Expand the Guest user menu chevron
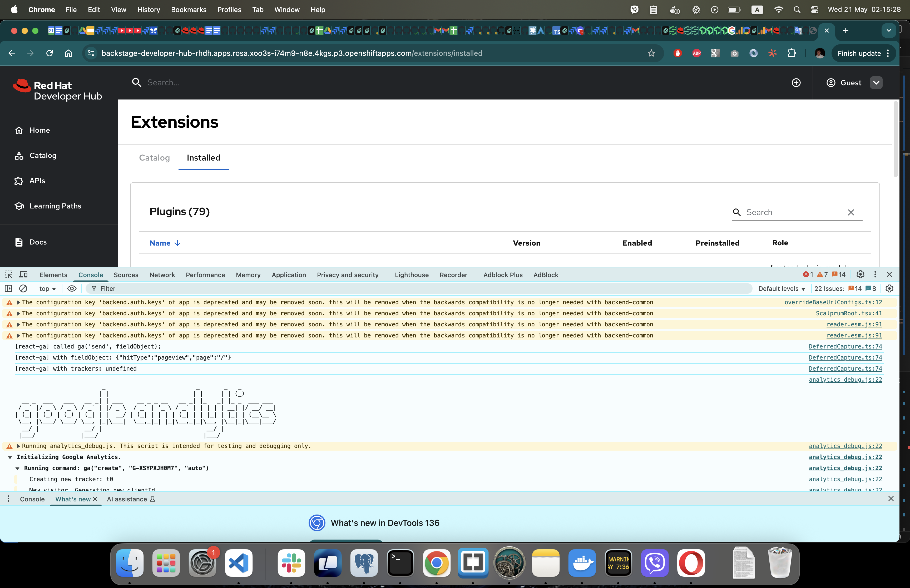Screen dimensions: 910x588 pyautogui.click(x=876, y=83)
